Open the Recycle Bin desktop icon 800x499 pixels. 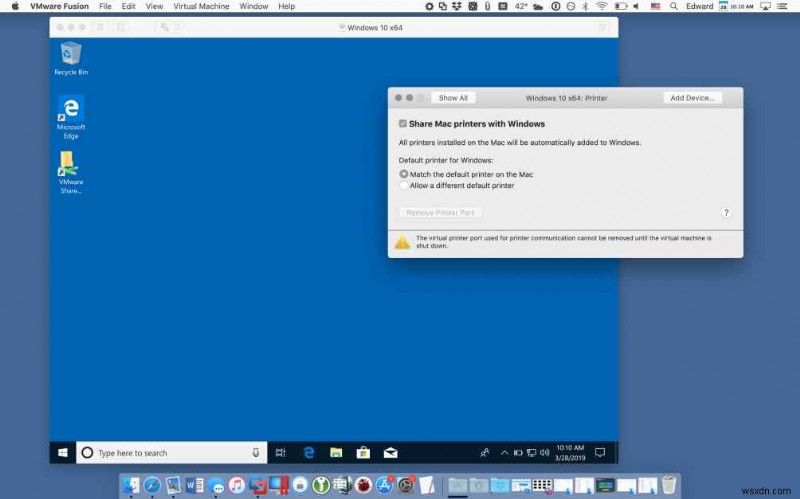coord(71,59)
